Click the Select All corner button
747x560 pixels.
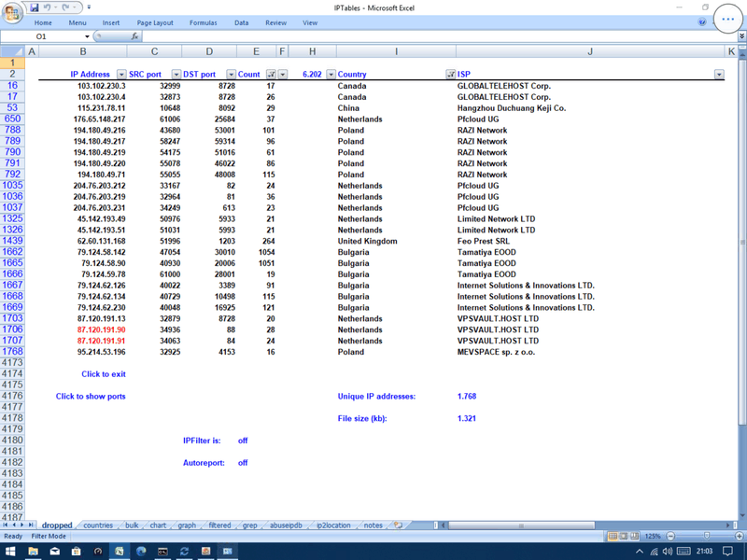click(x=12, y=51)
